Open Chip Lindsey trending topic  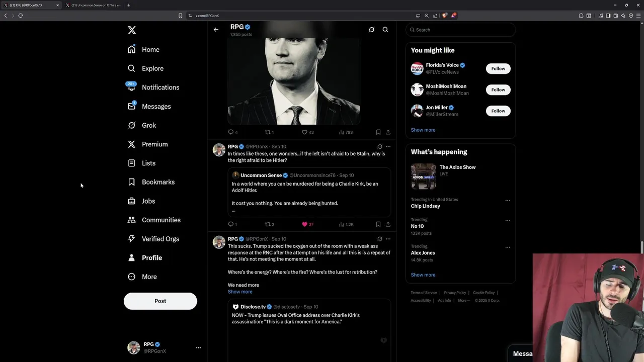pyautogui.click(x=425, y=206)
